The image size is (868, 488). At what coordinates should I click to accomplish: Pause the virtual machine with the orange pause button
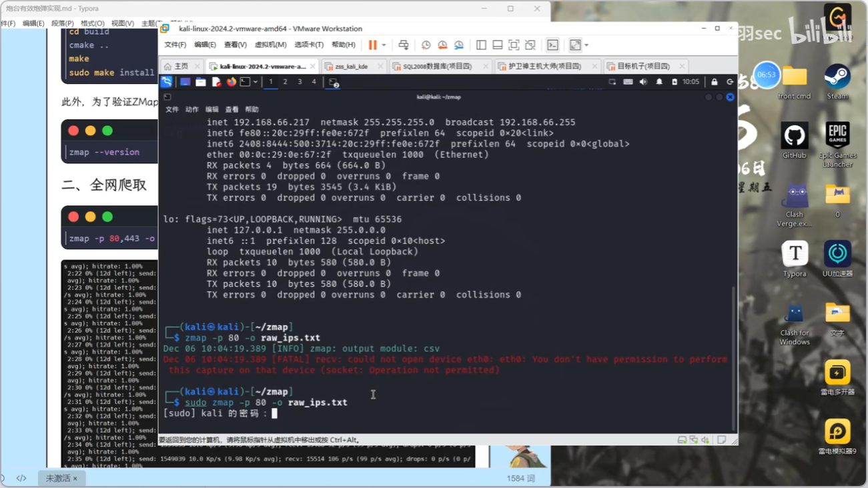click(x=372, y=45)
